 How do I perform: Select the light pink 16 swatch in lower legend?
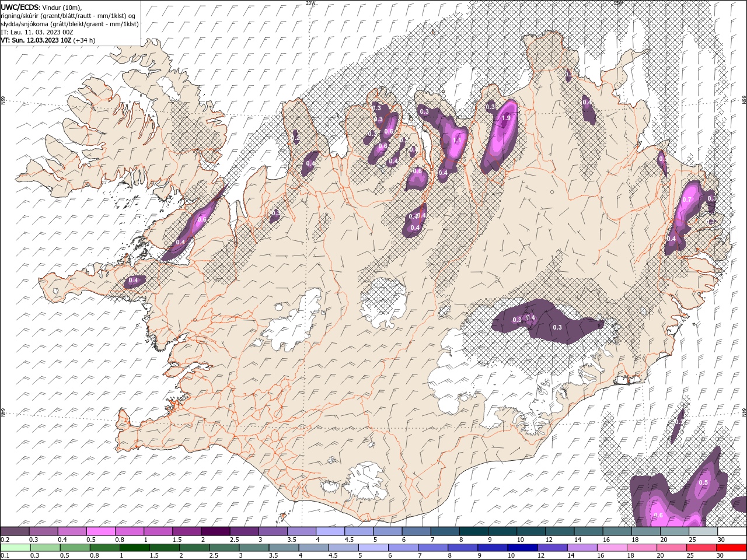[x=612, y=548]
